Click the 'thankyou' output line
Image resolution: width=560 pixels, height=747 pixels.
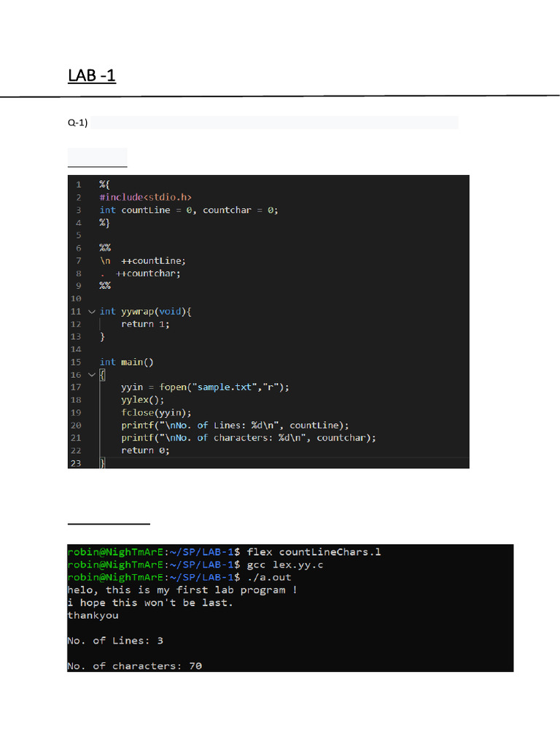[x=93, y=616]
